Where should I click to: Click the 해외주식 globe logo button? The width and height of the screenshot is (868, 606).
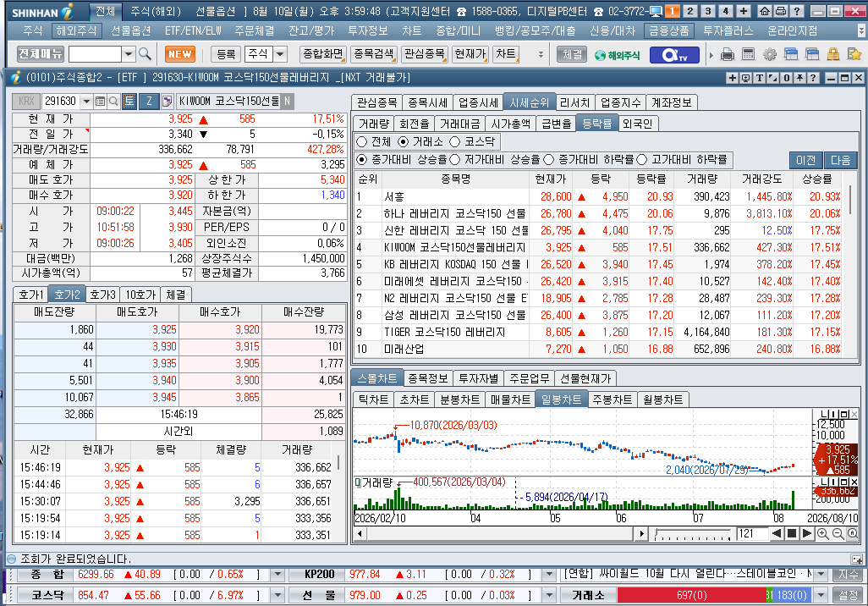(618, 55)
